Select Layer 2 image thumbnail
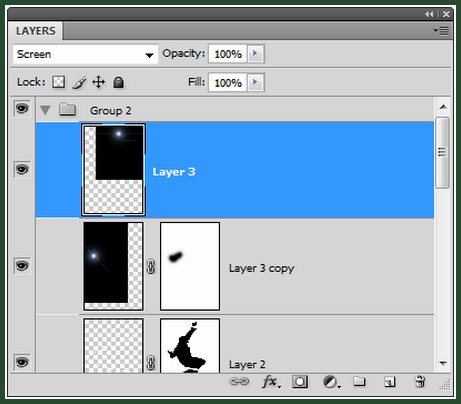Screen dimensions: 461x404 click(x=113, y=345)
